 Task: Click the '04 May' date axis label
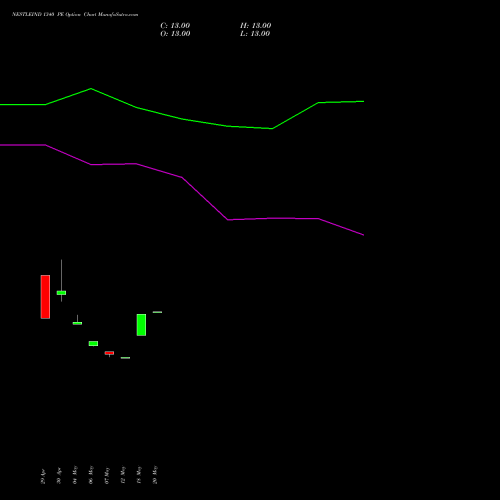tap(75, 475)
